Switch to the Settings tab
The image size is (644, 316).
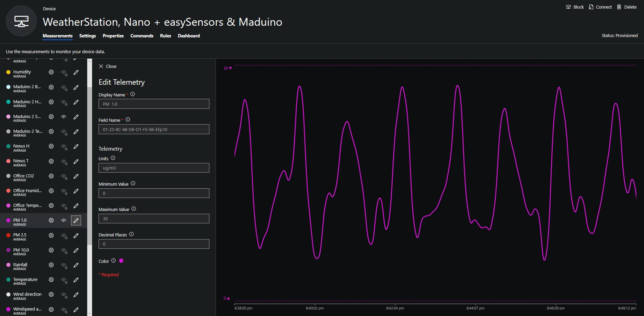coord(88,36)
